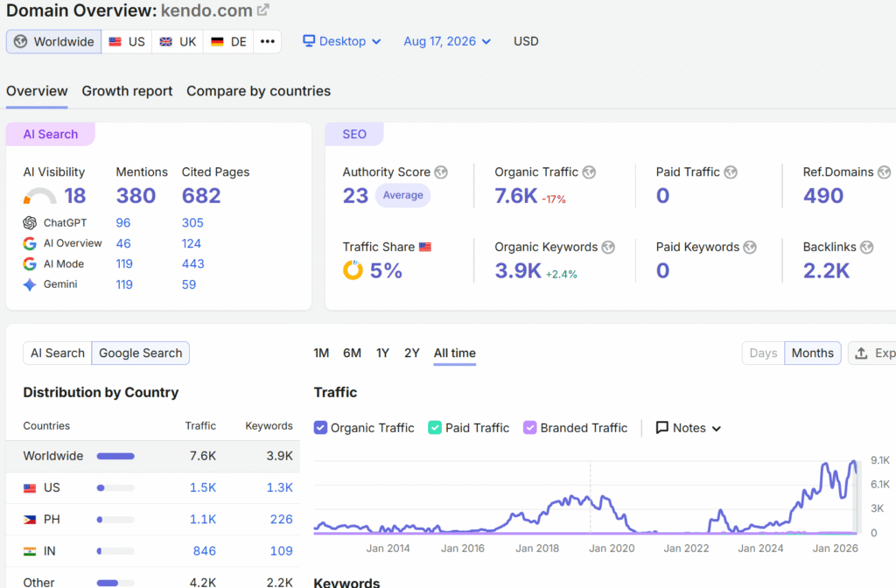The width and height of the screenshot is (896, 588).
Task: Open the Overview tab
Action: click(37, 91)
